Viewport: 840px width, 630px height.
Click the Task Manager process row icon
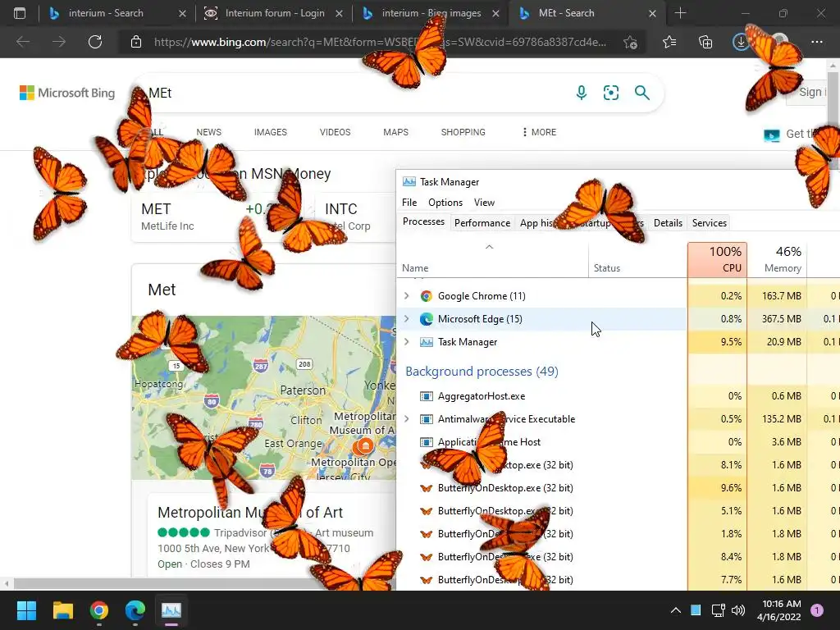pos(427,342)
